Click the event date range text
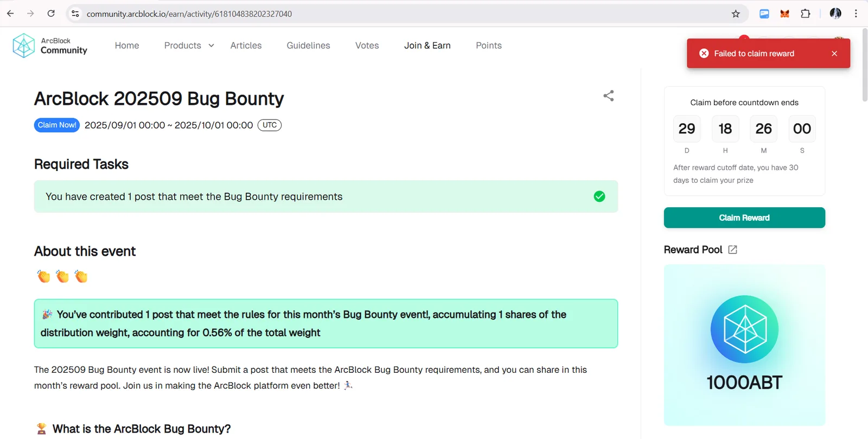 (169, 125)
